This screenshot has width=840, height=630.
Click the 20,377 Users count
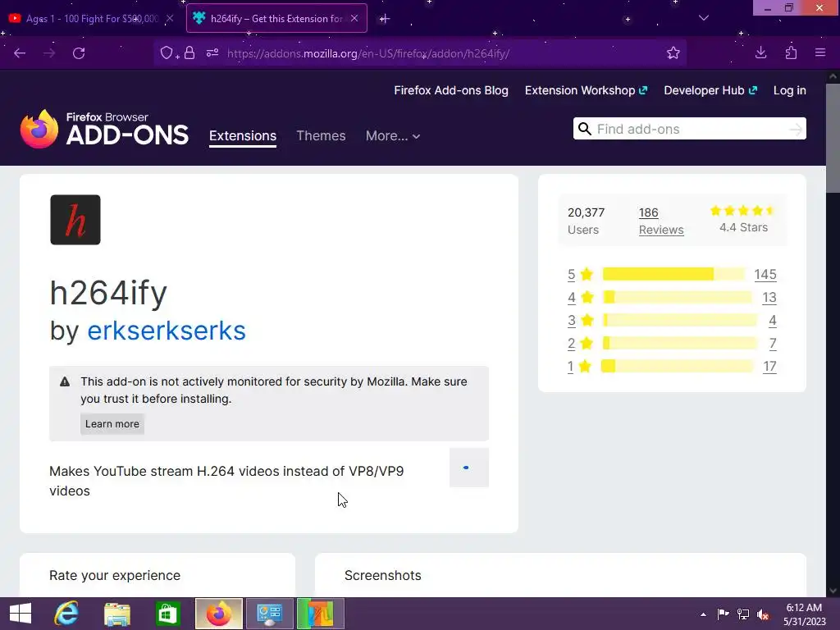586,221
